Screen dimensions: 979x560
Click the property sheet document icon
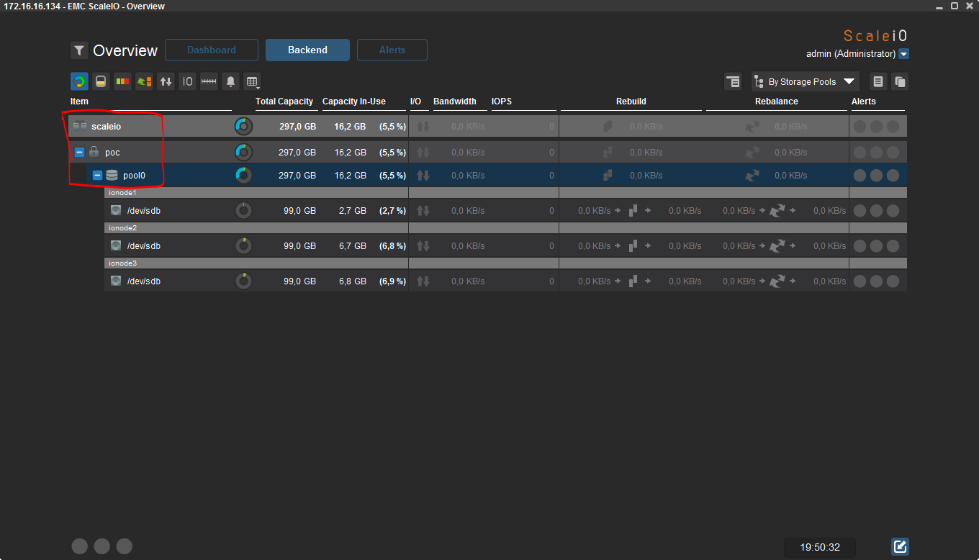pyautogui.click(x=878, y=81)
